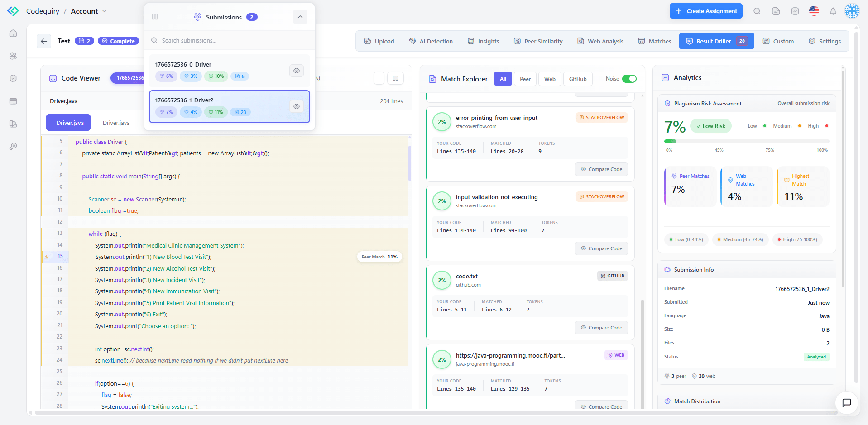Click the key icon in left sidebar
The image size is (868, 425).
(13, 147)
